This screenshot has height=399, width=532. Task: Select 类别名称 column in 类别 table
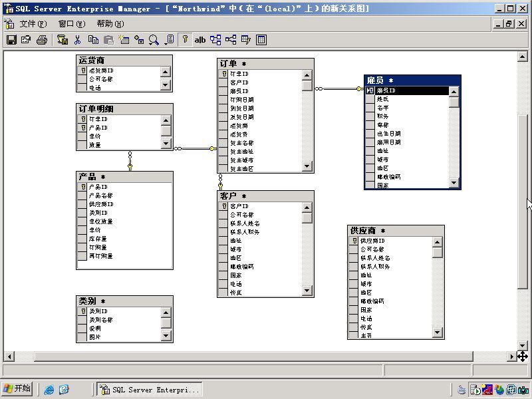point(119,320)
